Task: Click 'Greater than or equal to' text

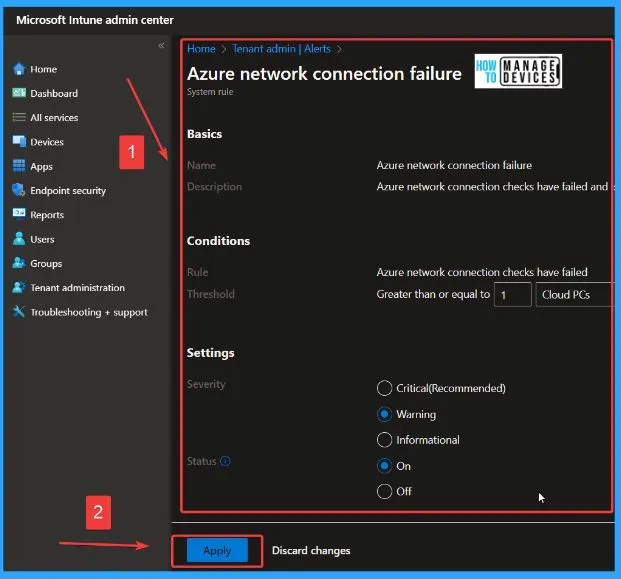Action: pyautogui.click(x=433, y=294)
